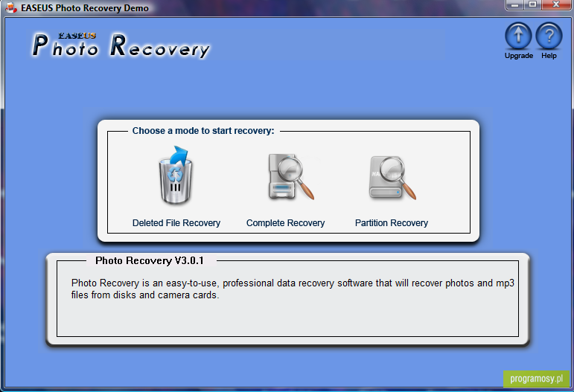This screenshot has height=392, width=574.
Task: Open the Help question mark icon
Action: click(x=549, y=36)
